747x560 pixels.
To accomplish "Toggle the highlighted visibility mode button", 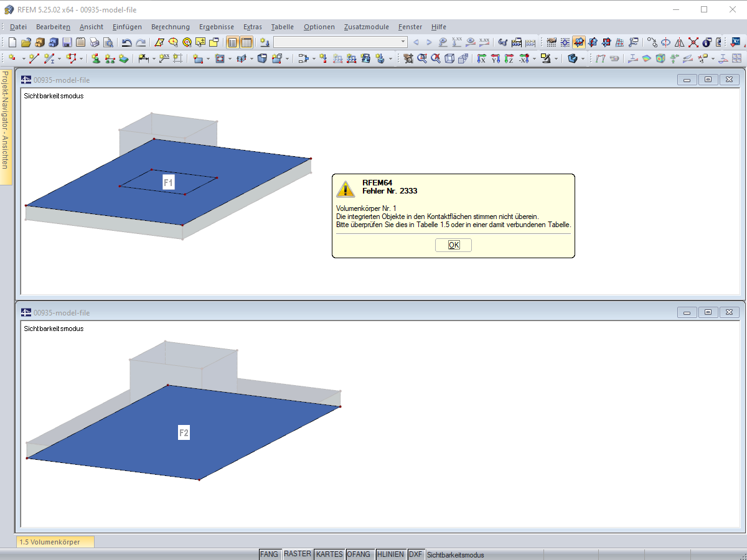I will [579, 42].
